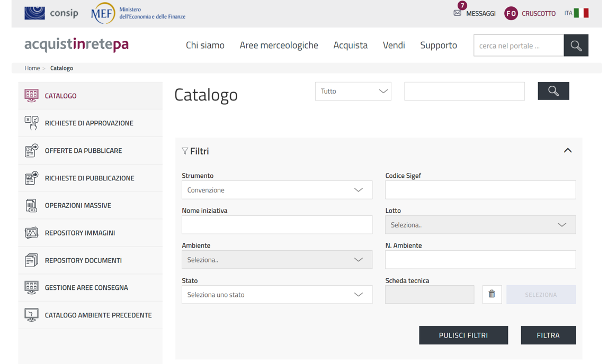Click the PULISCI FILTRI button
616x364 pixels.
(463, 335)
